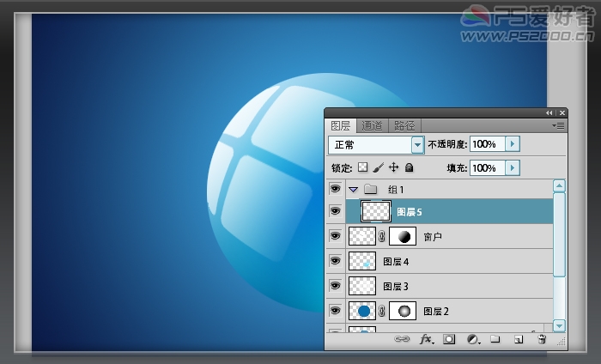
Task: Select the 图层 5 layer name
Action: pyautogui.click(x=410, y=212)
